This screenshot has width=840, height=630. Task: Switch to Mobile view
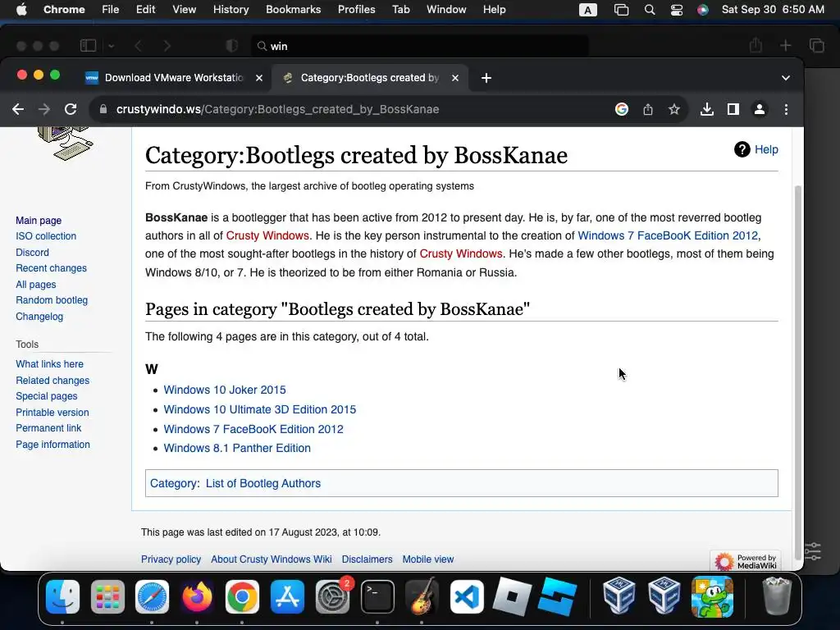coord(428,559)
